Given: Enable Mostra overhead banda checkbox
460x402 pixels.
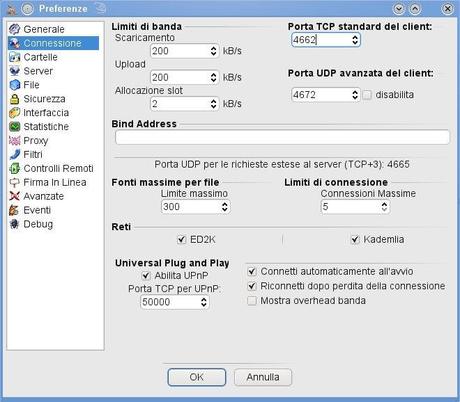Looking at the screenshot, I should [252, 301].
